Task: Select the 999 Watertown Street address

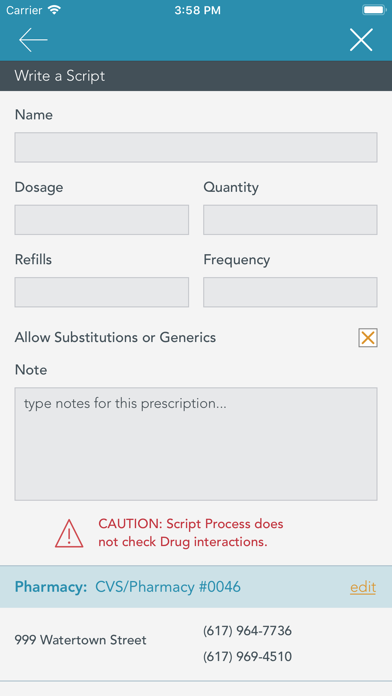Action: (x=80, y=640)
